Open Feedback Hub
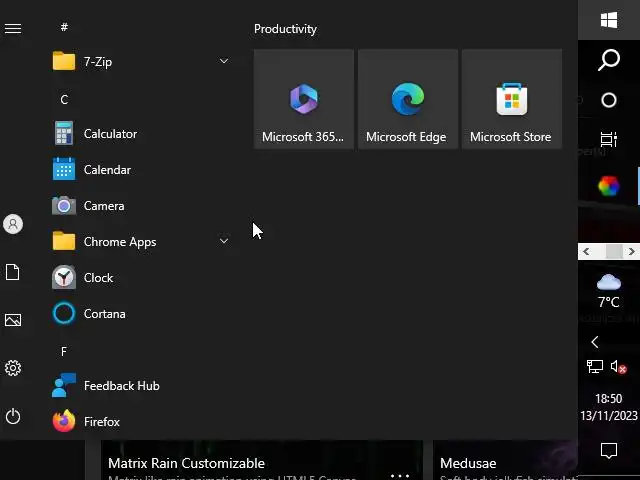The width and height of the screenshot is (640, 480). (x=141, y=385)
